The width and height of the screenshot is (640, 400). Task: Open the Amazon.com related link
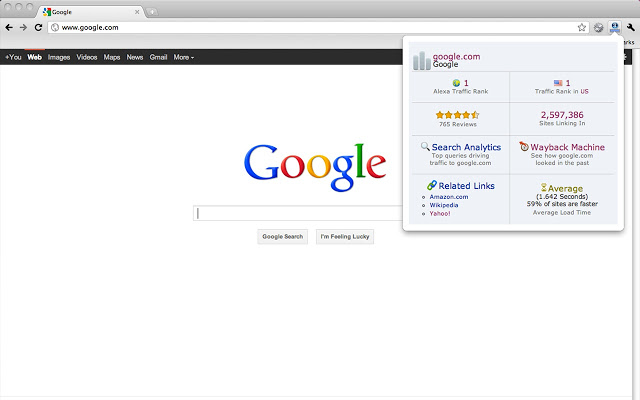pos(449,197)
